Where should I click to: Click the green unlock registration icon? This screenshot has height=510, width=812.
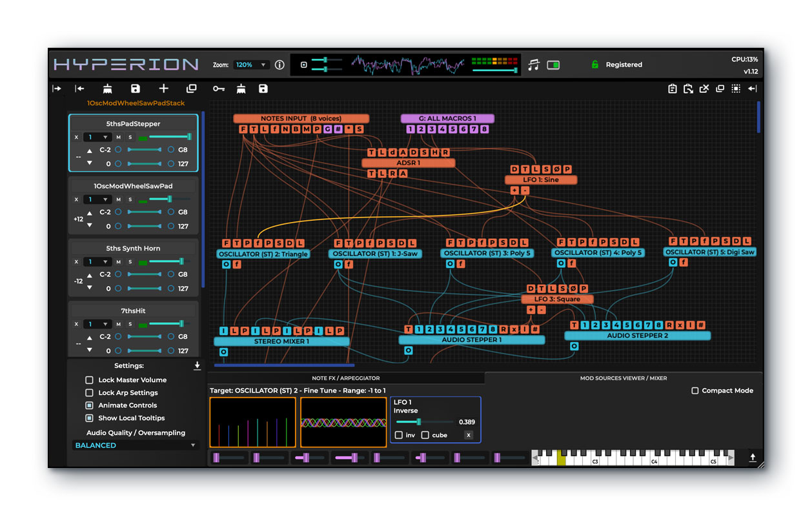click(x=594, y=65)
